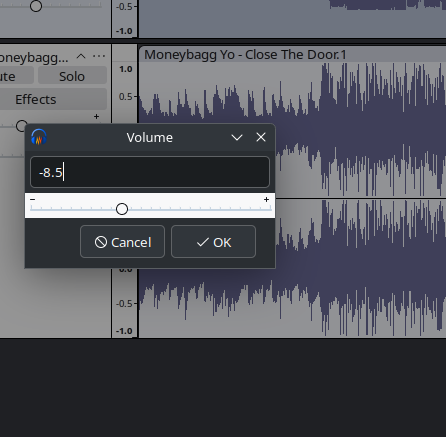Confirm the volume with OK
This screenshot has width=446, height=437.
pyautogui.click(x=214, y=242)
